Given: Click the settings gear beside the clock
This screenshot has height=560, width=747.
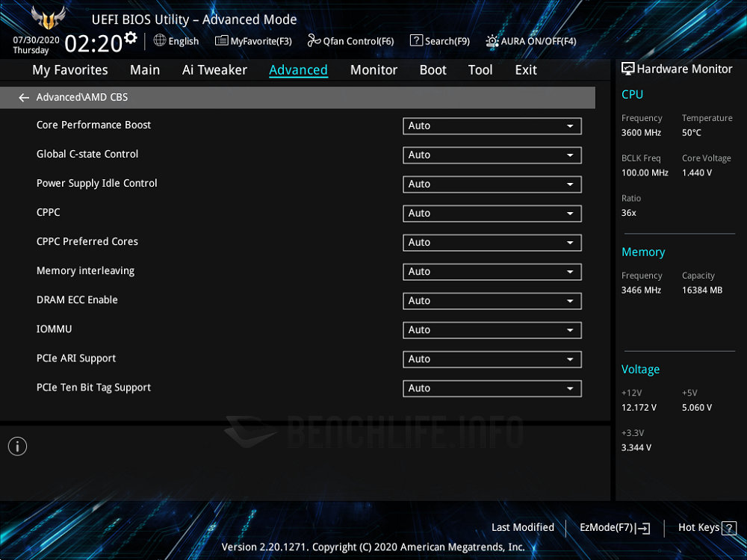Looking at the screenshot, I should tap(131, 37).
